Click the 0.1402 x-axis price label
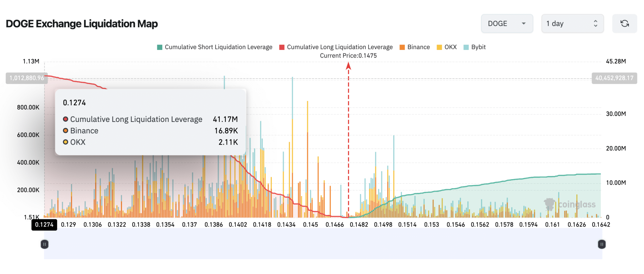Screen dimensions: 644x274 point(238,225)
